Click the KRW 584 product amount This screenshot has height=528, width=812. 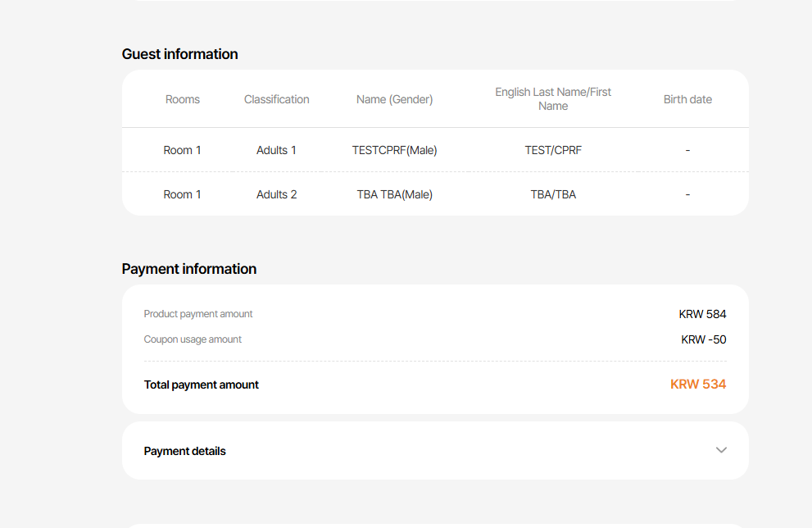point(702,314)
